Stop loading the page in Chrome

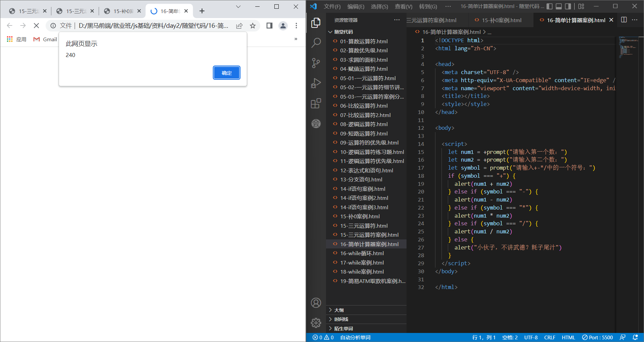pyautogui.click(x=36, y=26)
